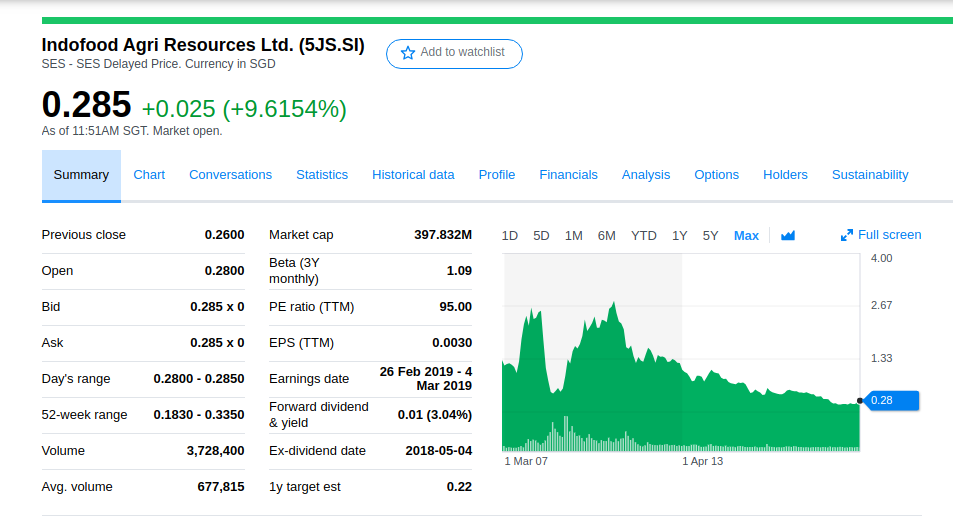The height and width of the screenshot is (516, 953).
Task: Click the +0.025 (+9.6154%) change value
Action: [244, 109]
